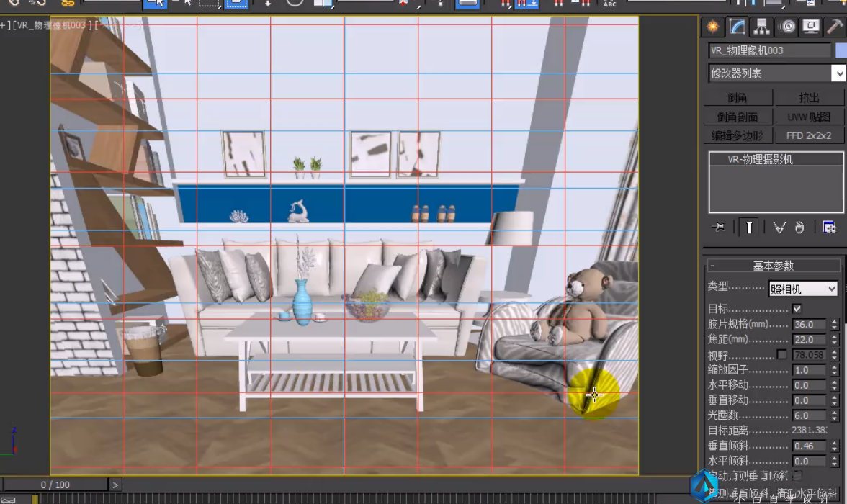The width and height of the screenshot is (847, 504).
Task: Click the FFD 2x2x2 modifier button
Action: pos(809,135)
